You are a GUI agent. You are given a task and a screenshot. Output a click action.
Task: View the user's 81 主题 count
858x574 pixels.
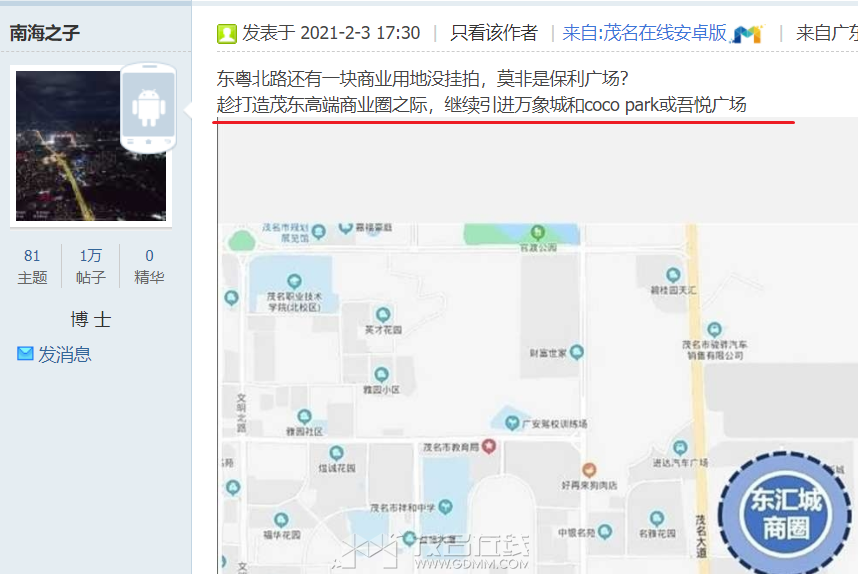[32, 266]
